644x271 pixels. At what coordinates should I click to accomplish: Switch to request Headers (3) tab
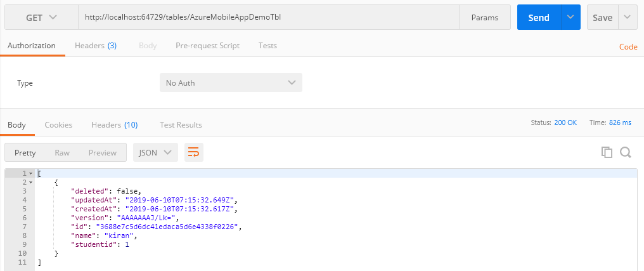coord(95,46)
